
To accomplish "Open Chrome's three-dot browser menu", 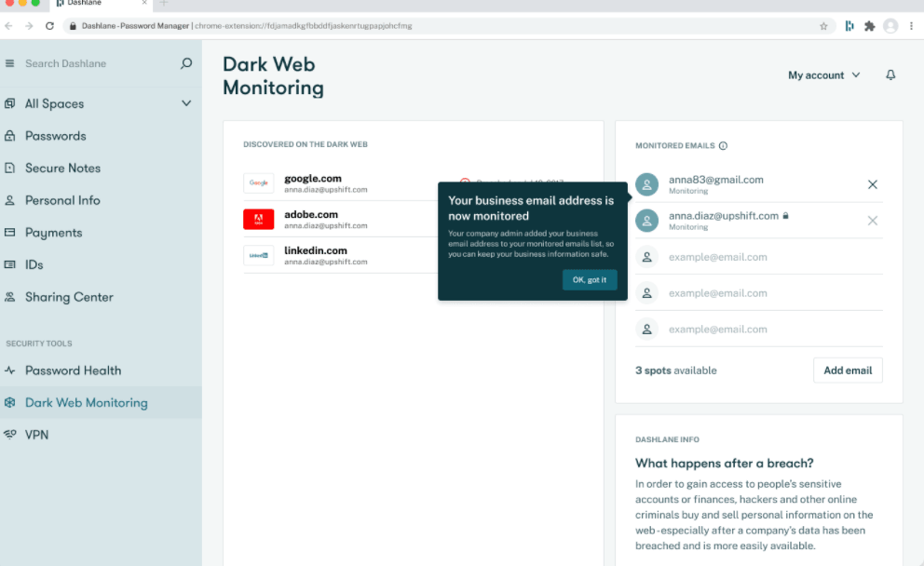I will [x=911, y=25].
